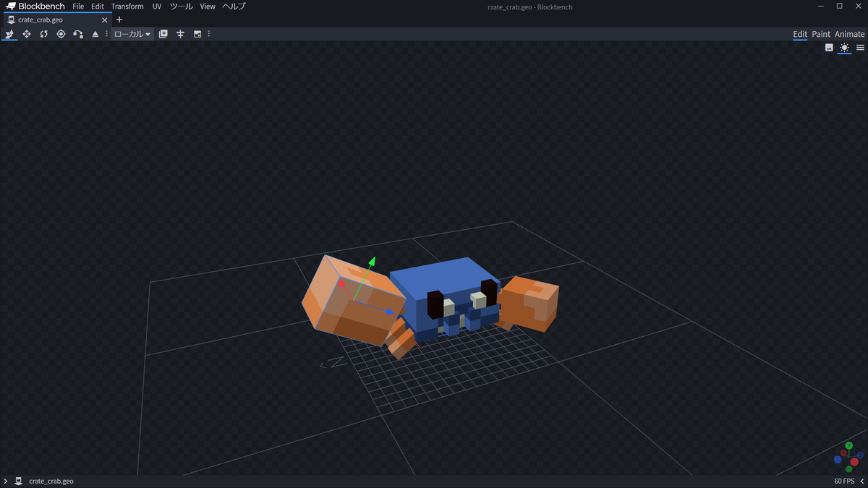This screenshot has width=868, height=488.
Task: Select the left dark eye cube
Action: point(435,304)
